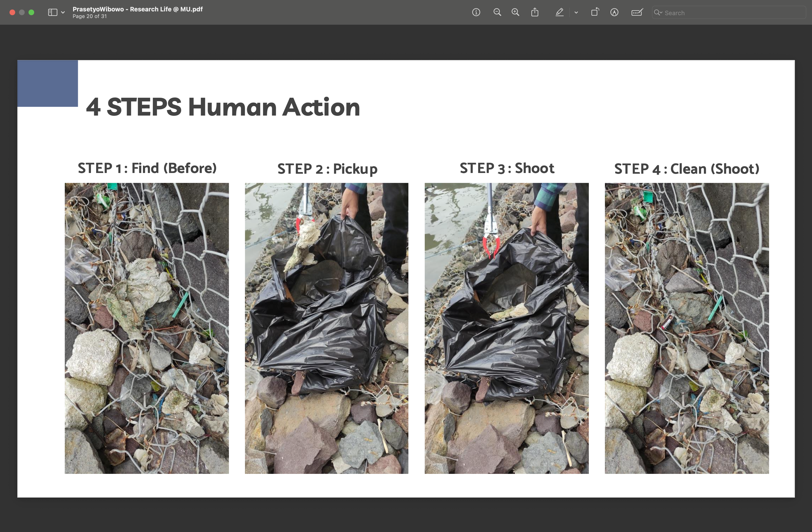Toggle the sidebar view button
Viewport: 812px width, 532px height.
coord(53,13)
